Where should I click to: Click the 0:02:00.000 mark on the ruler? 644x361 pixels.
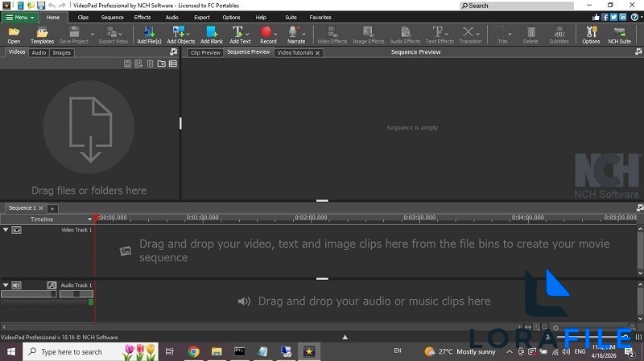point(311,217)
